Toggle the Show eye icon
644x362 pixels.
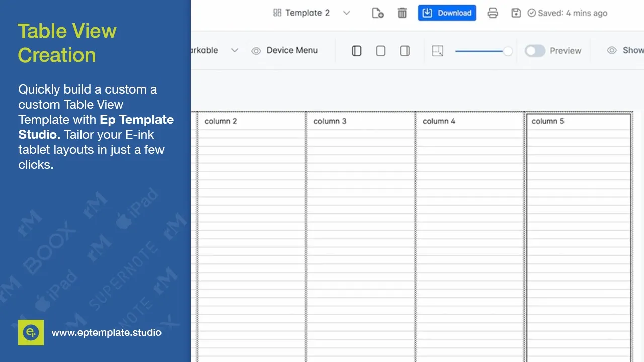tap(612, 50)
